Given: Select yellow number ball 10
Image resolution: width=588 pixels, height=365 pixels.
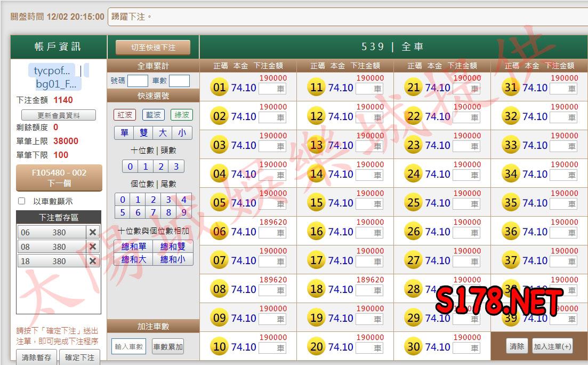Looking at the screenshot, I should 220,347.
